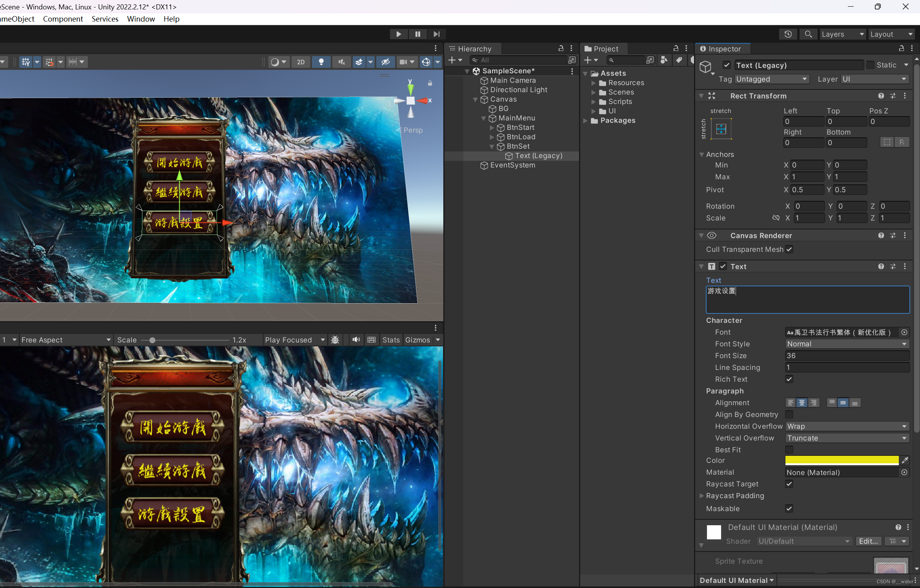Open Horizontal Overflow Wrap dropdown
The image size is (920, 588).
click(x=847, y=426)
